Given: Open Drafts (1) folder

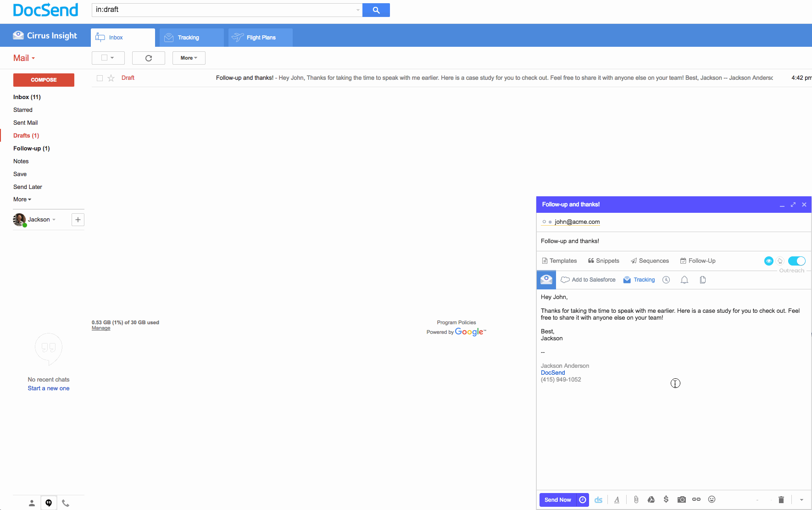Looking at the screenshot, I should click(x=26, y=136).
